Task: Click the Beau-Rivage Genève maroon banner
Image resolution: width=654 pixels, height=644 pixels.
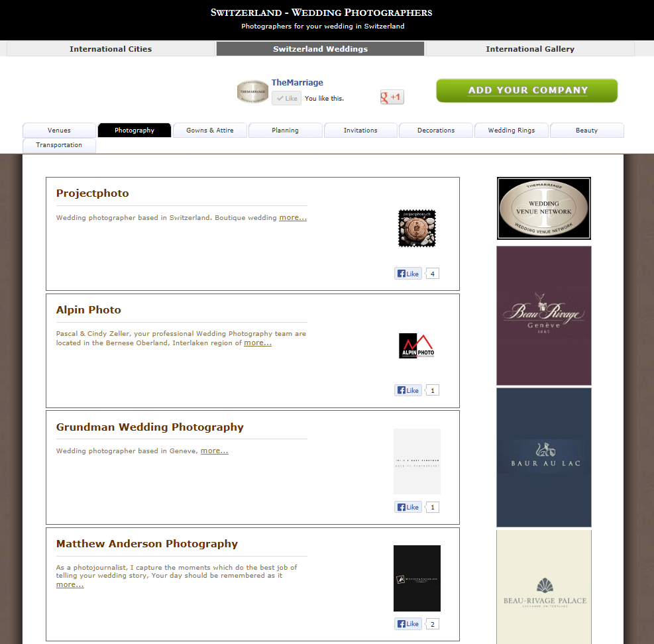Action: 543,315
